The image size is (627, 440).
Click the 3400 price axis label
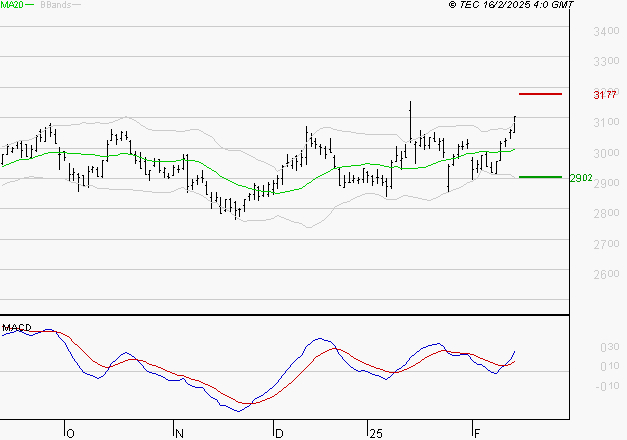tap(606, 31)
